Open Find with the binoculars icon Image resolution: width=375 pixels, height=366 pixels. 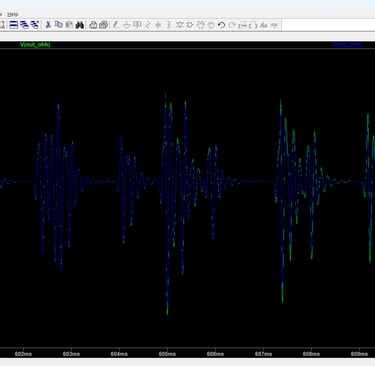pos(79,25)
